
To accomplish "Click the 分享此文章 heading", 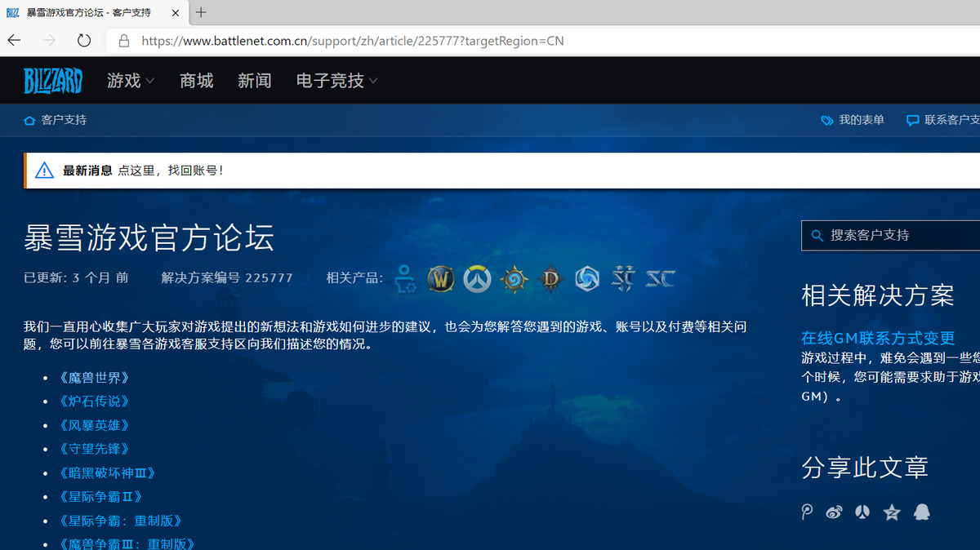I will (x=865, y=468).
